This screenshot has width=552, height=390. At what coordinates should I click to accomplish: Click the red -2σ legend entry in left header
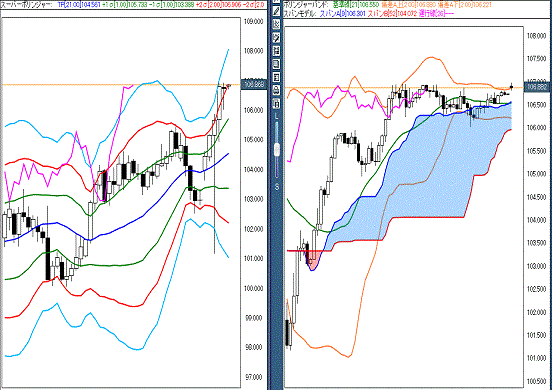[x=253, y=5]
